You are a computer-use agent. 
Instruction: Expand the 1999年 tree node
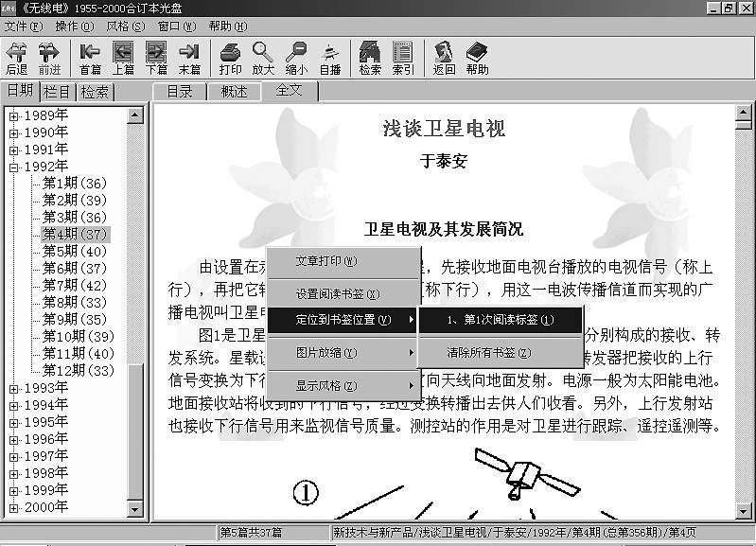(x=13, y=491)
